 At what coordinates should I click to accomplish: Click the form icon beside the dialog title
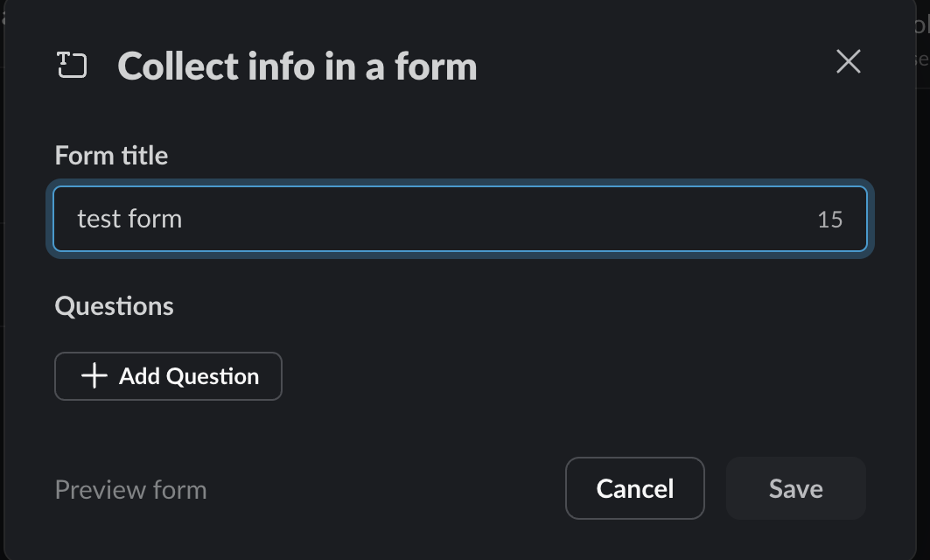click(x=72, y=66)
